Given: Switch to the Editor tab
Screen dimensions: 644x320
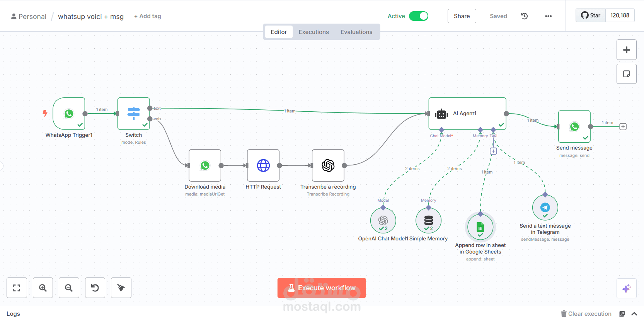Looking at the screenshot, I should 279,32.
